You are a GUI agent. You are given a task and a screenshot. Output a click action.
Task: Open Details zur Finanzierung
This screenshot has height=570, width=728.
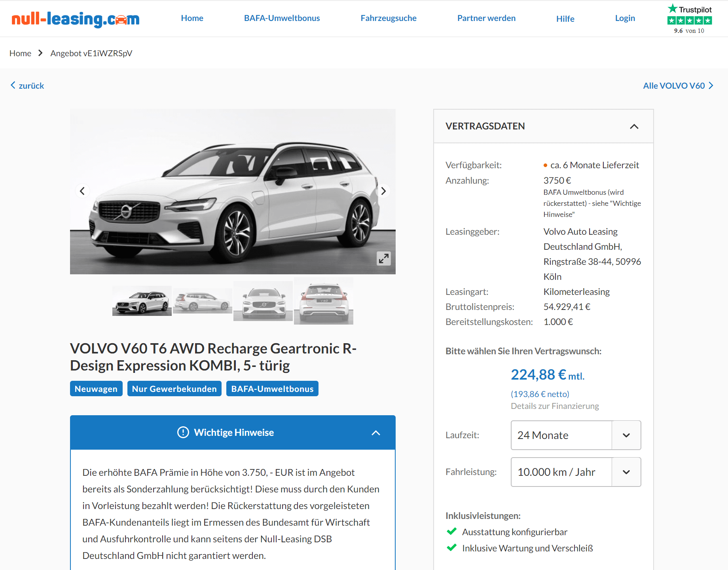click(555, 406)
